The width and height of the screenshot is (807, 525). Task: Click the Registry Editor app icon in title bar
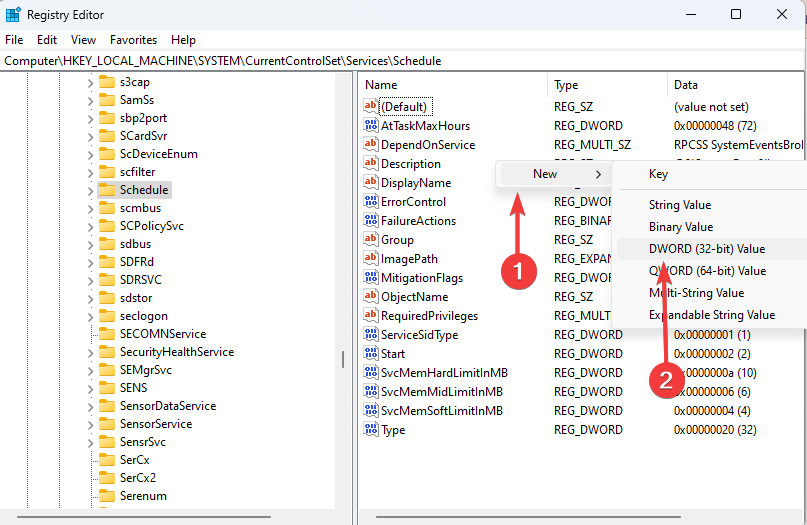tap(13, 14)
